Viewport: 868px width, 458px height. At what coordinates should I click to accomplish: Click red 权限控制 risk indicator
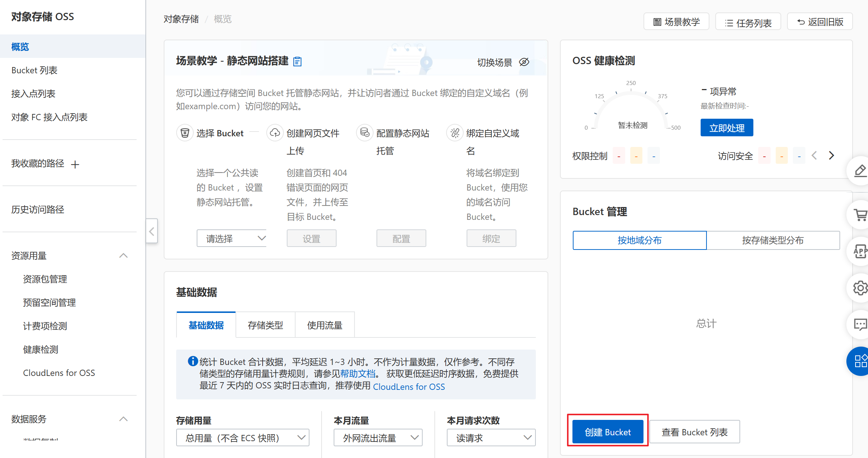[619, 156]
